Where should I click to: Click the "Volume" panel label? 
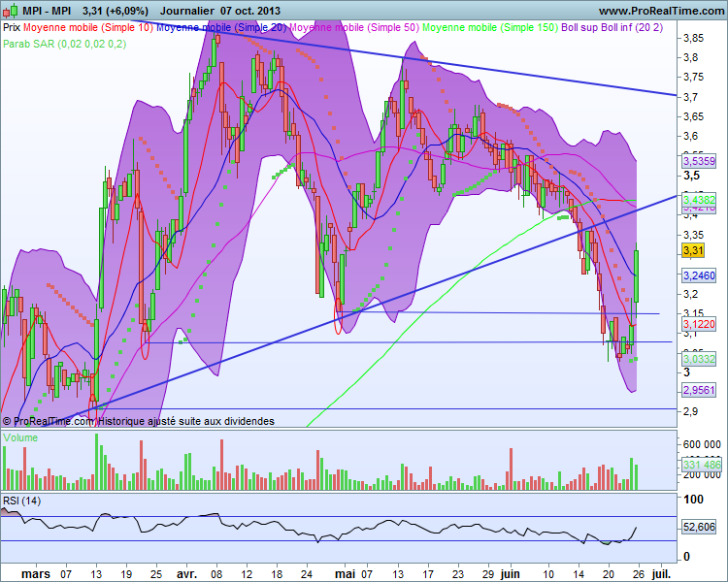point(20,437)
